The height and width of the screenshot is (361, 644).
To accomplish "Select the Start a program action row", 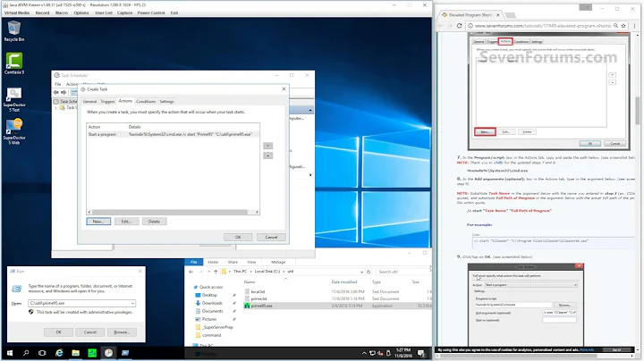I will tap(173, 134).
